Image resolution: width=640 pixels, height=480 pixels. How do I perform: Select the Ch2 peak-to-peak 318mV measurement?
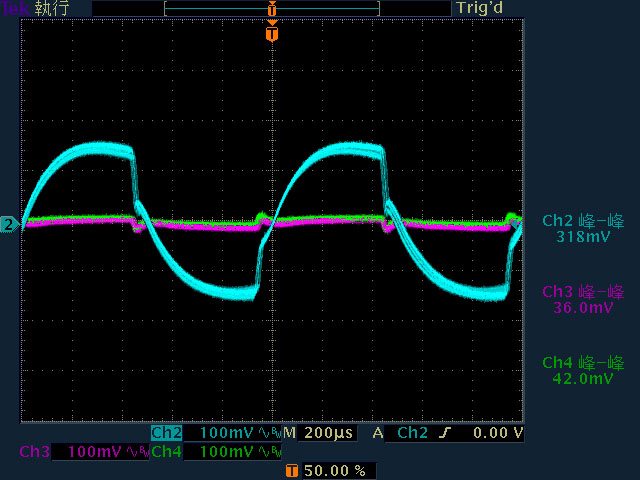click(x=583, y=229)
